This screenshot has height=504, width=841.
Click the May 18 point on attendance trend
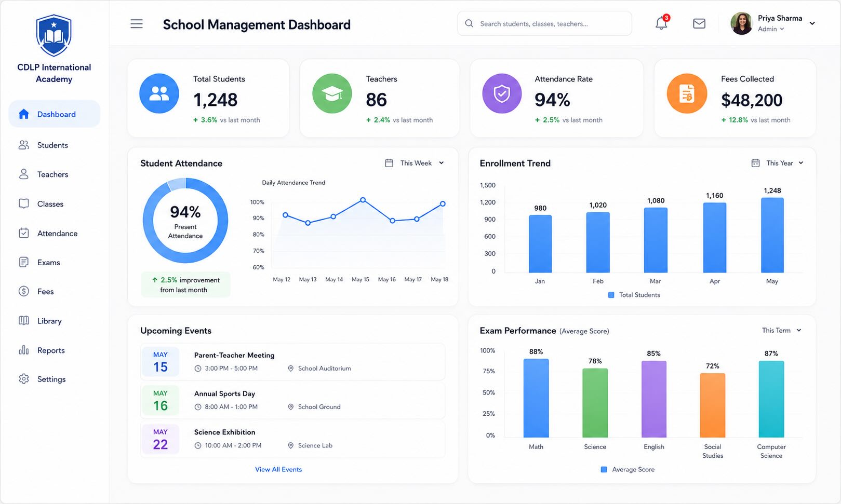pos(443,204)
